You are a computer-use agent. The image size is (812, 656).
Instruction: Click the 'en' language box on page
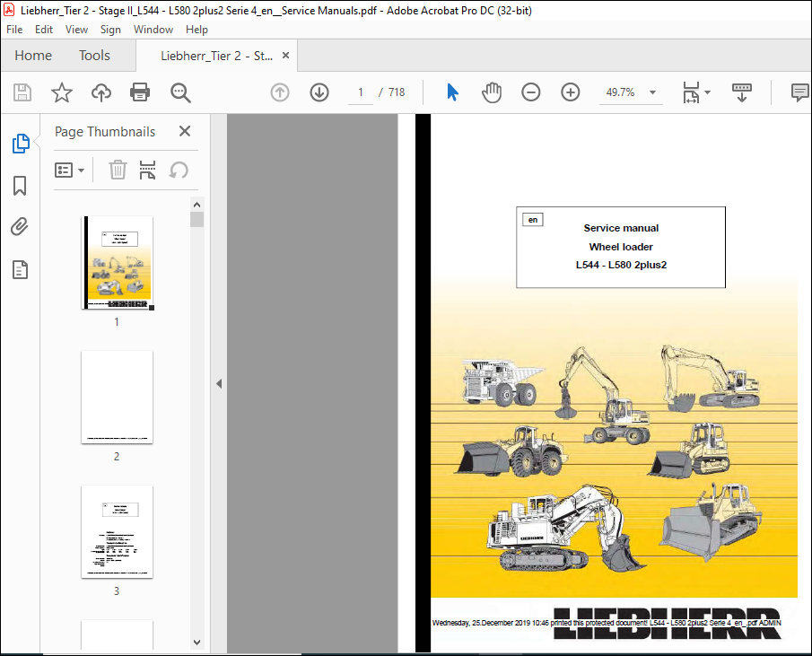(533, 220)
